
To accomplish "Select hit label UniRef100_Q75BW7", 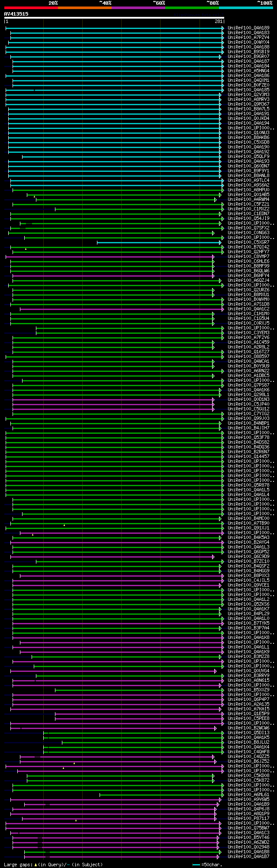I will point(248,828).
